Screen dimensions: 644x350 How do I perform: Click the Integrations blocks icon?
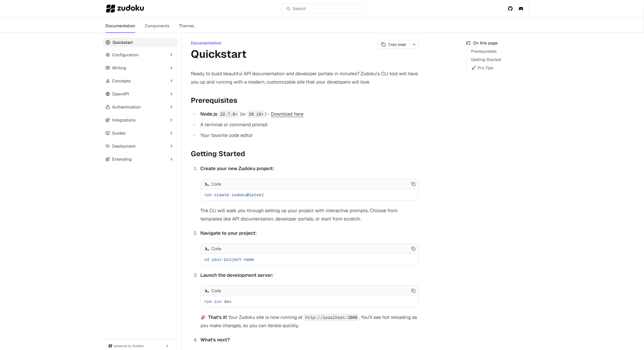coord(108,120)
